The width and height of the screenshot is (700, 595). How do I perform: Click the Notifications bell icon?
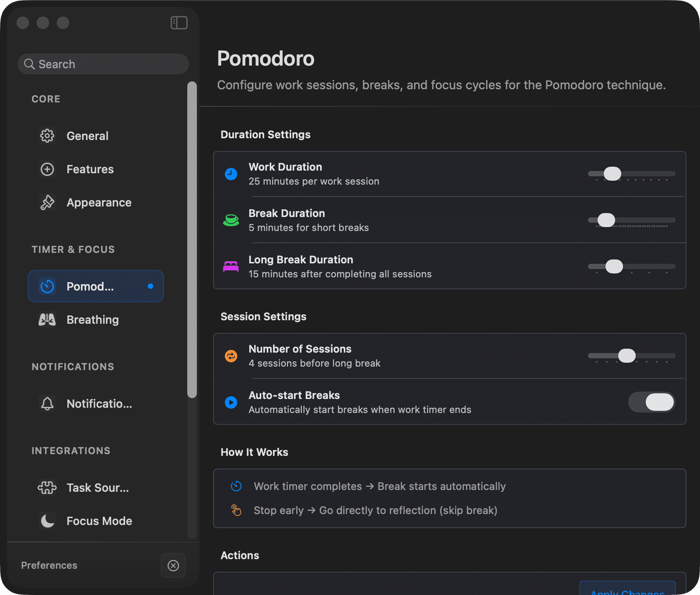click(47, 403)
